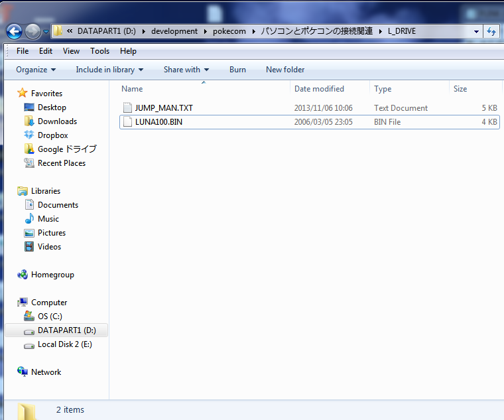Click the Forward navigation arrow button
Viewport: 504px width, 420px height.
32,31
